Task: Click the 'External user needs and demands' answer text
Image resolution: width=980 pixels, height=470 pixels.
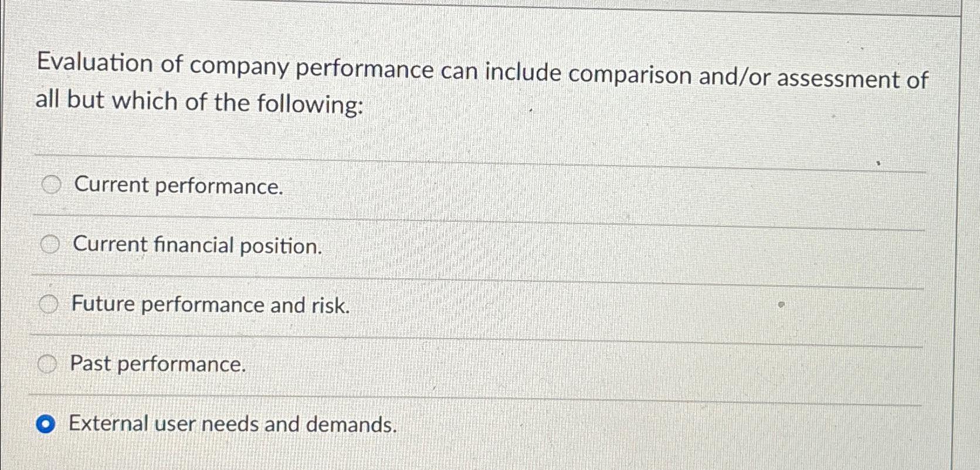Action: click(233, 424)
